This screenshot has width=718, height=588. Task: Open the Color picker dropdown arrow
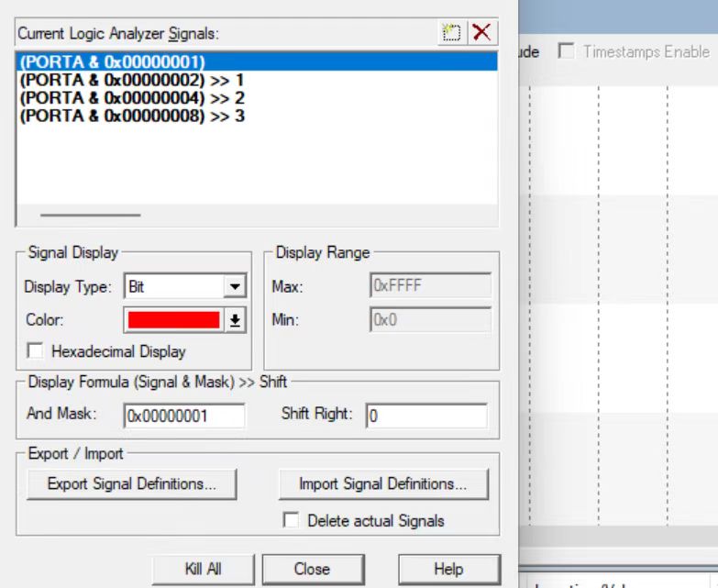[x=235, y=320]
